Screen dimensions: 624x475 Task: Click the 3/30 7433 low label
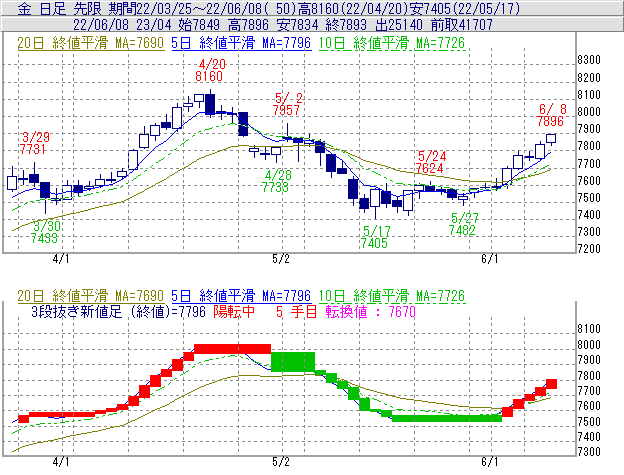(45, 232)
